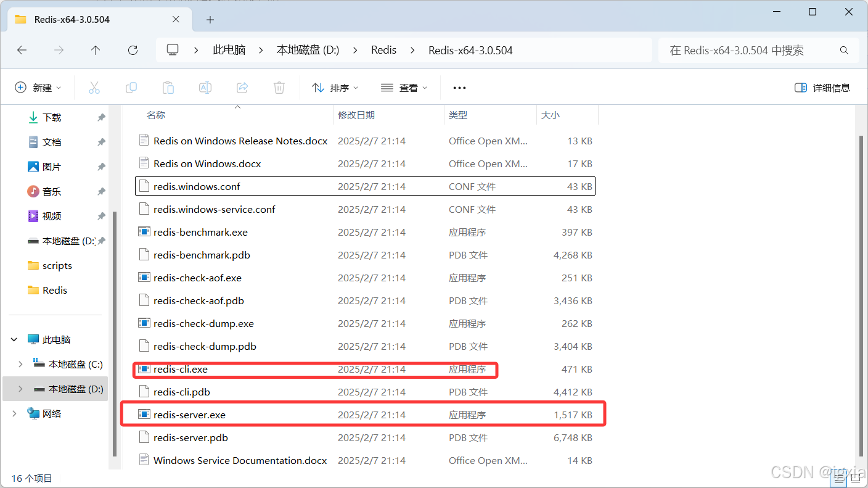The image size is (868, 488).
Task: Click 此电脑 in the address breadcrumb
Action: 229,51
